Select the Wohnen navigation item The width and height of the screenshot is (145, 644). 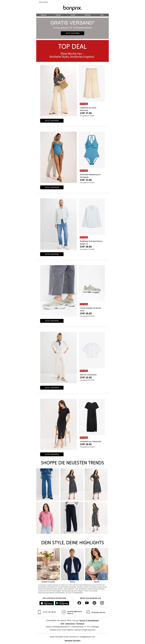[x=88, y=15]
